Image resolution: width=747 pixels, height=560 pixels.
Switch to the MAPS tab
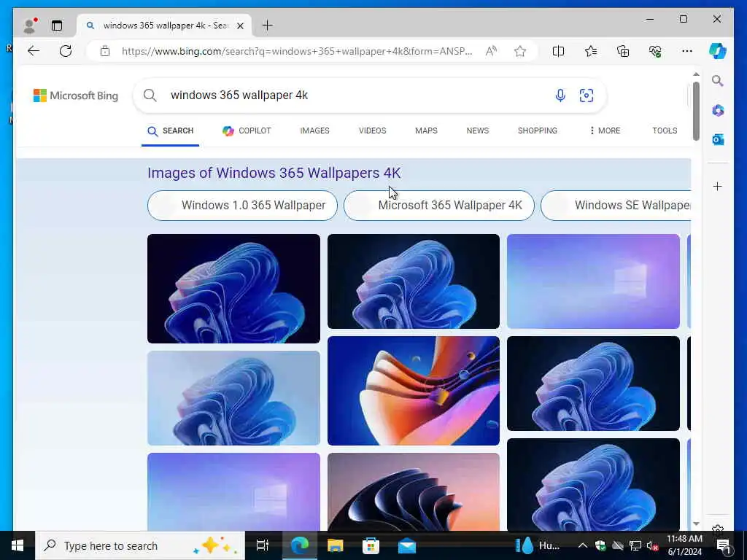[x=426, y=131]
